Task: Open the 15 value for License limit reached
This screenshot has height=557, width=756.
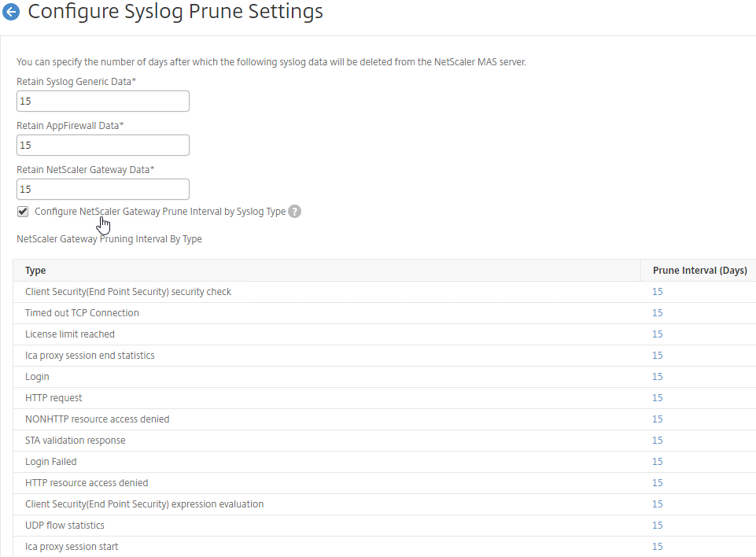Action: tap(657, 334)
